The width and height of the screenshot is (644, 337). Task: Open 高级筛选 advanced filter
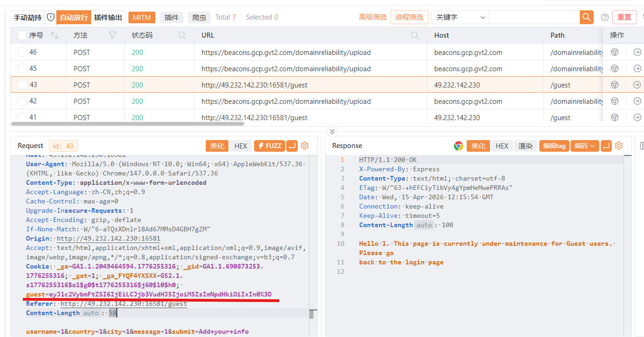point(373,17)
